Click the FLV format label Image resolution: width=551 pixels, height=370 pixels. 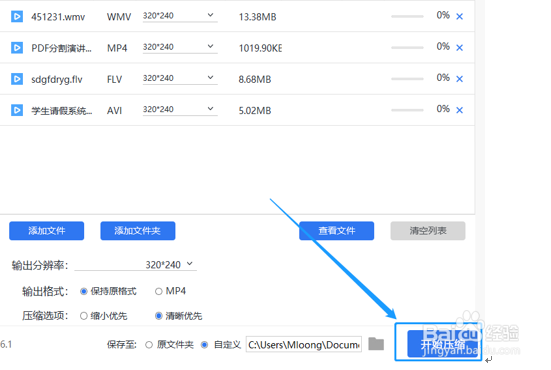click(x=115, y=79)
